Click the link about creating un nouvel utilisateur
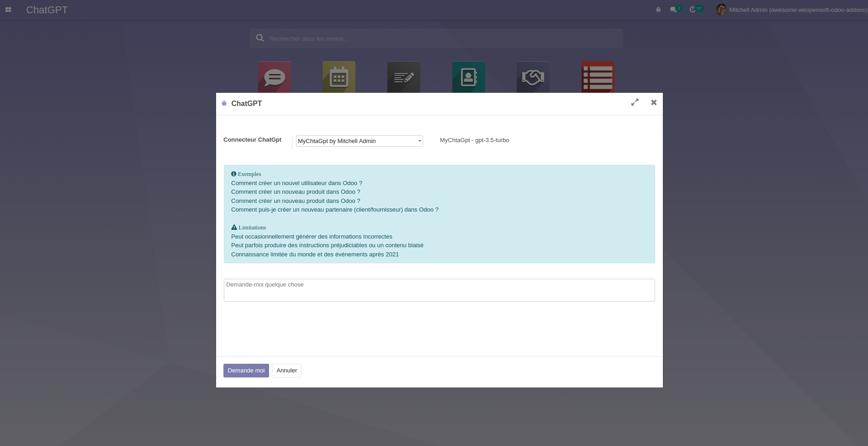This screenshot has height=446, width=868. (x=296, y=183)
